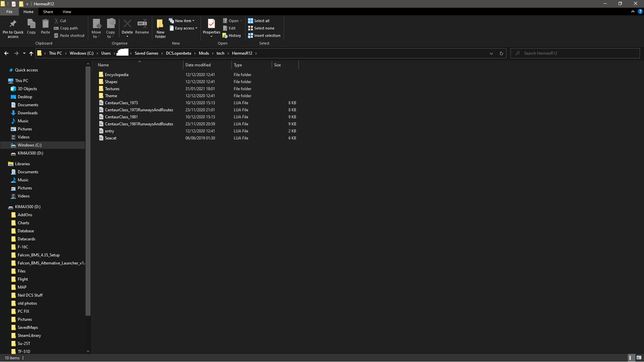The width and height of the screenshot is (644, 362).
Task: Click tech in the address breadcrumb
Action: [x=220, y=53]
